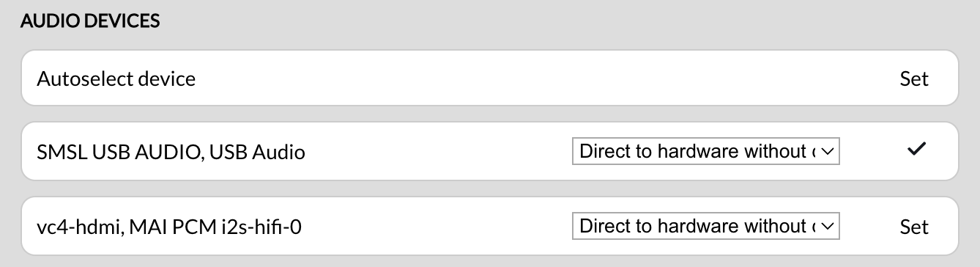Click the chevron arrow of SMSL output dropdown

828,151
